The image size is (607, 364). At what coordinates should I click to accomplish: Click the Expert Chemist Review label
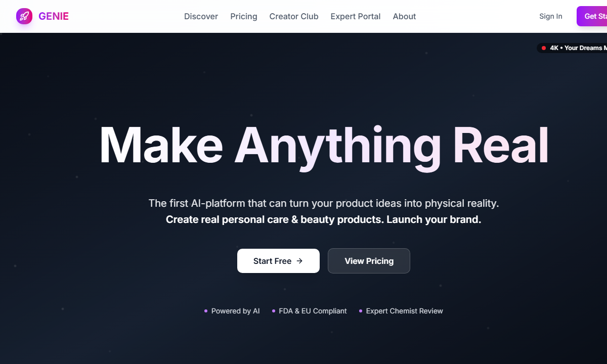tap(404, 311)
